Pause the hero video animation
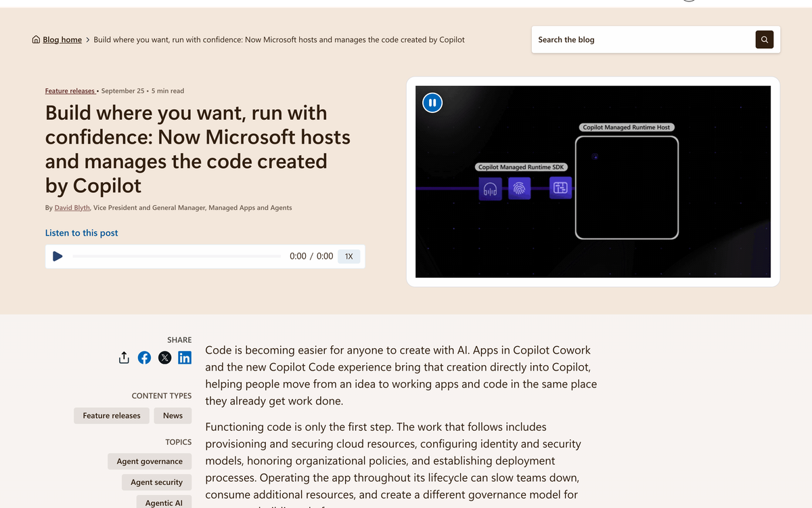This screenshot has height=508, width=812. coord(432,103)
